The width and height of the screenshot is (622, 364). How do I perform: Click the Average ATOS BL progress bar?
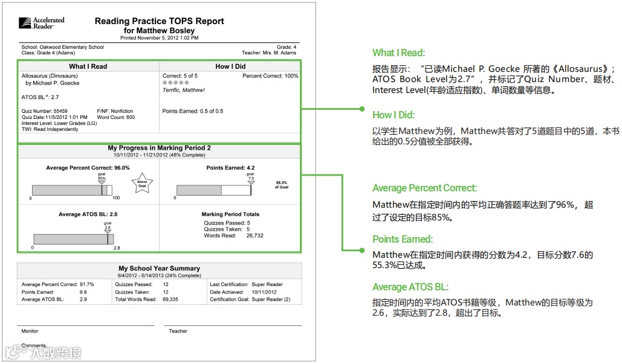[x=74, y=239]
